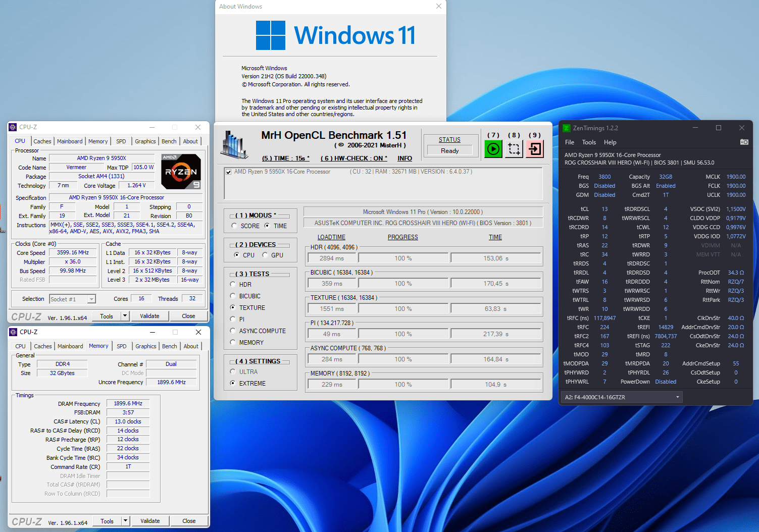The height and width of the screenshot is (532, 759).
Task: Click the (5.) TIME : 15s link
Action: pyautogui.click(x=286, y=158)
